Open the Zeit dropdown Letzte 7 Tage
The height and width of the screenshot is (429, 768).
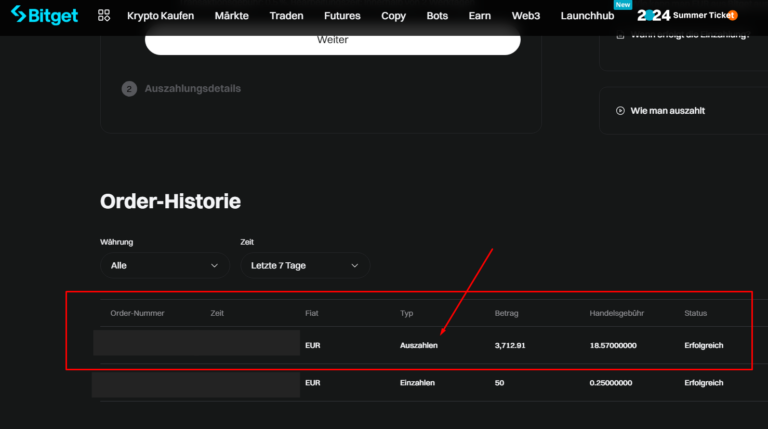(305, 266)
